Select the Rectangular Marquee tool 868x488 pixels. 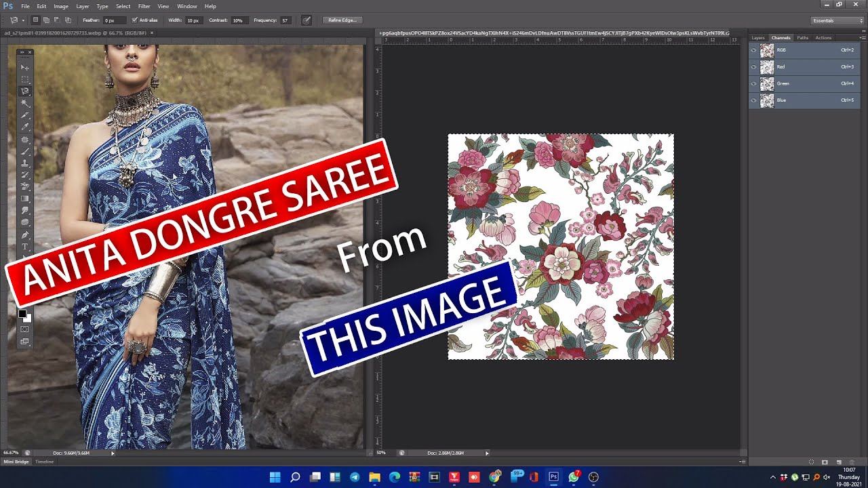(25, 79)
